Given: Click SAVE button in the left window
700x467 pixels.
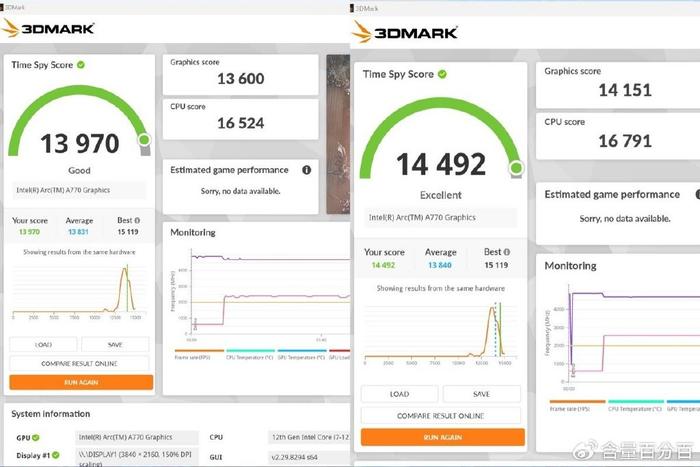Looking at the screenshot, I should pyautogui.click(x=115, y=344).
